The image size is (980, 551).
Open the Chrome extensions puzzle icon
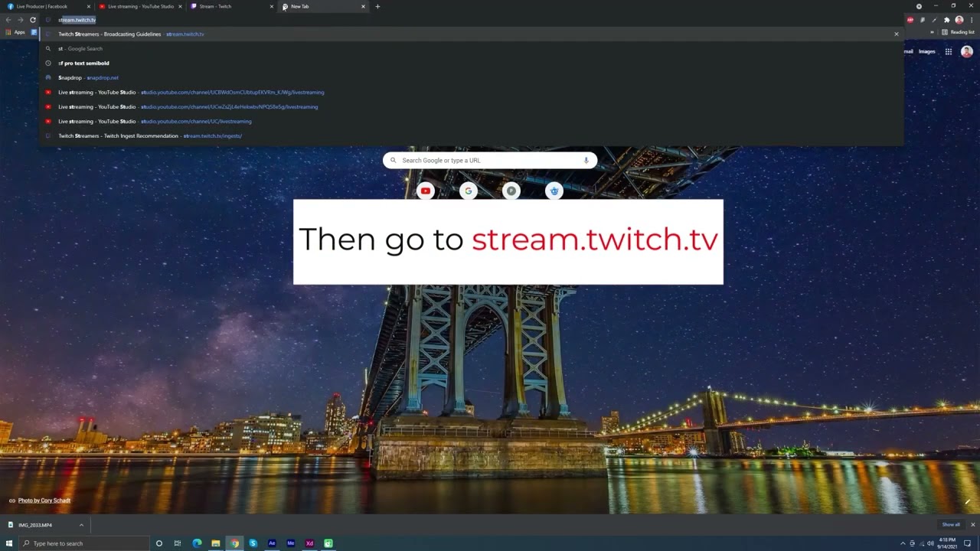[x=947, y=20]
